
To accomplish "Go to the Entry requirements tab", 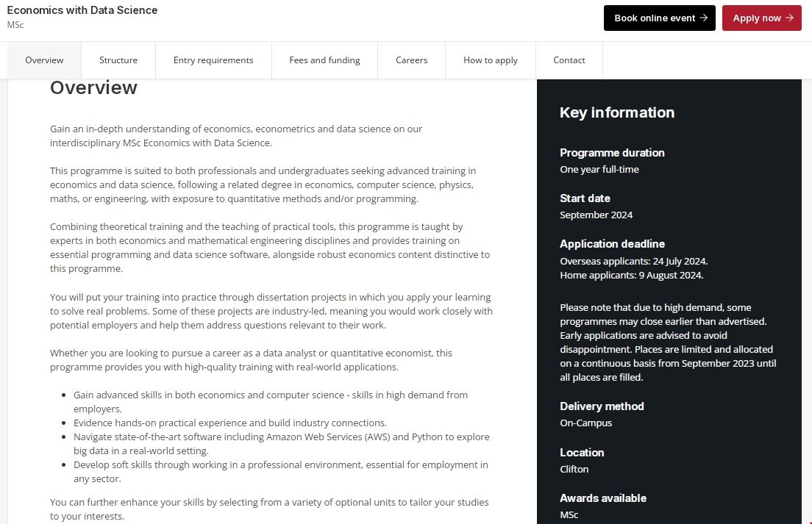I will (x=213, y=60).
